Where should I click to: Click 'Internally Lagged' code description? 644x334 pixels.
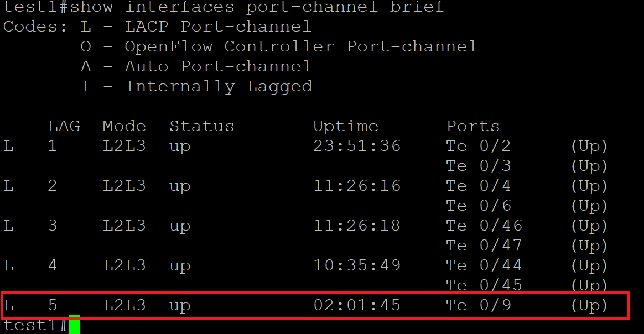tap(219, 86)
